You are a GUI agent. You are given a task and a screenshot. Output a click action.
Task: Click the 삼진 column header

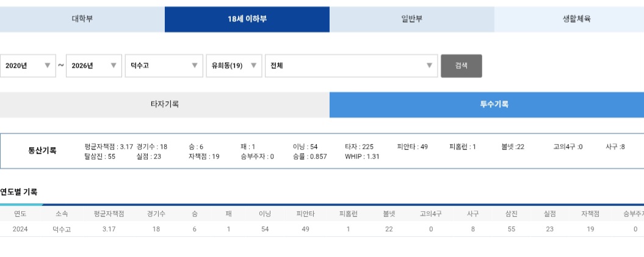[512, 214]
